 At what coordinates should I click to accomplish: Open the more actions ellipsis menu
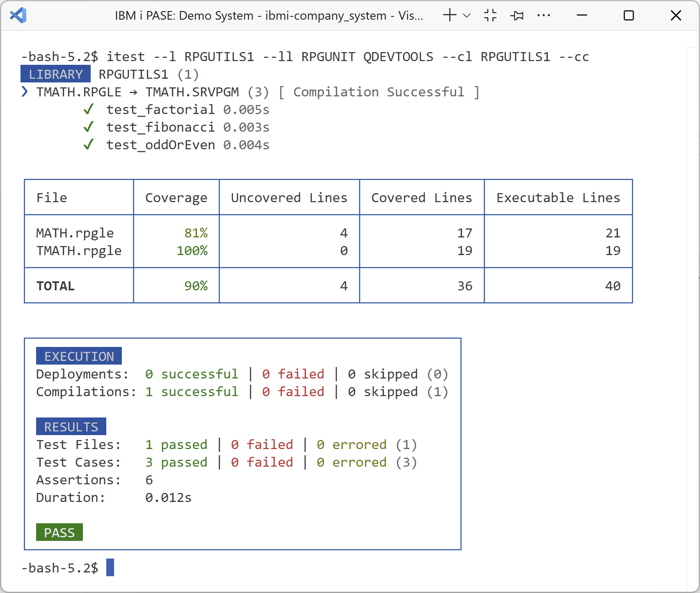(x=544, y=15)
